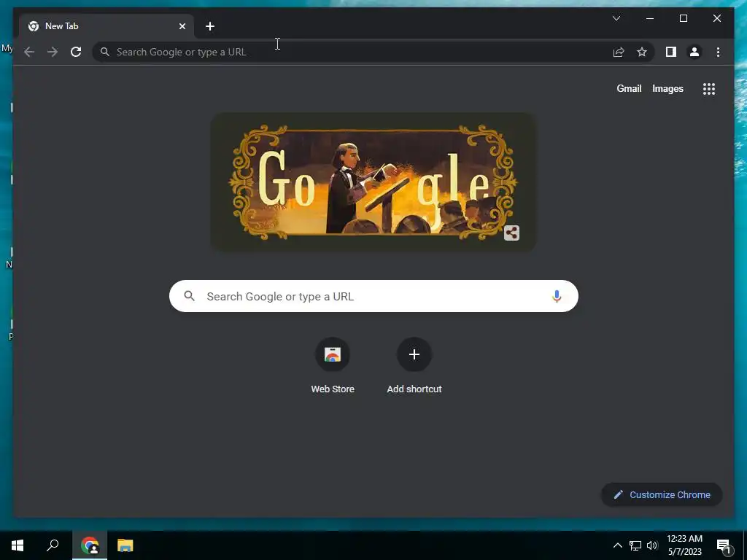Go forward using the forward arrow
The height and width of the screenshot is (560, 747).
(x=53, y=52)
